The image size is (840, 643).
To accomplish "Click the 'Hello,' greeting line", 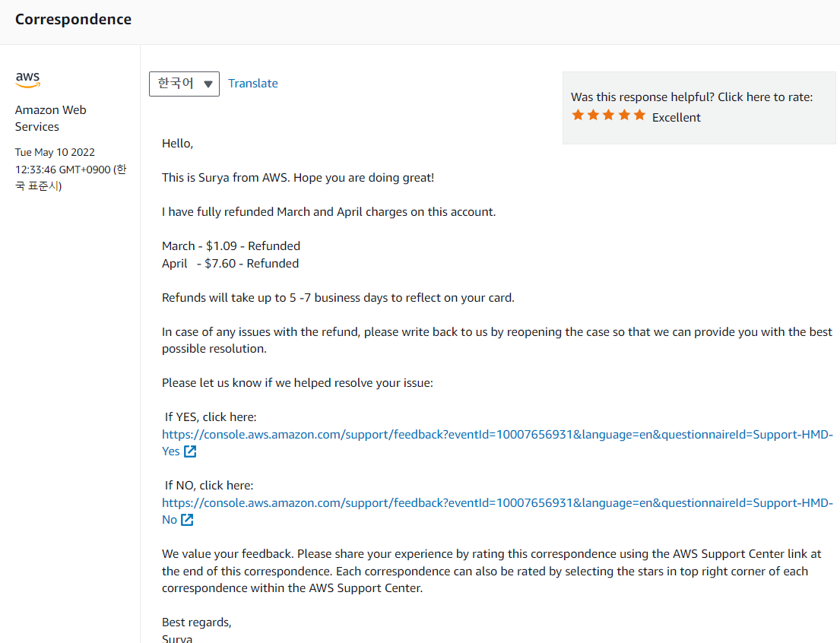I will click(x=177, y=144).
